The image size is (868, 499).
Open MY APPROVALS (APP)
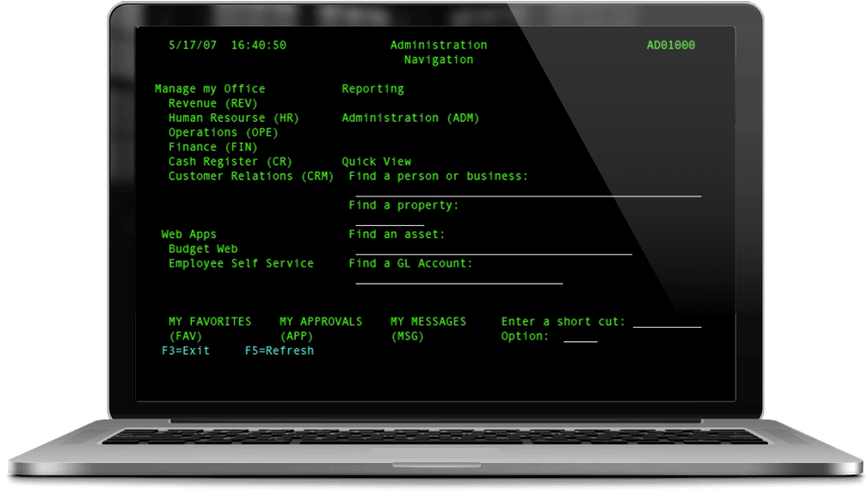click(x=320, y=329)
